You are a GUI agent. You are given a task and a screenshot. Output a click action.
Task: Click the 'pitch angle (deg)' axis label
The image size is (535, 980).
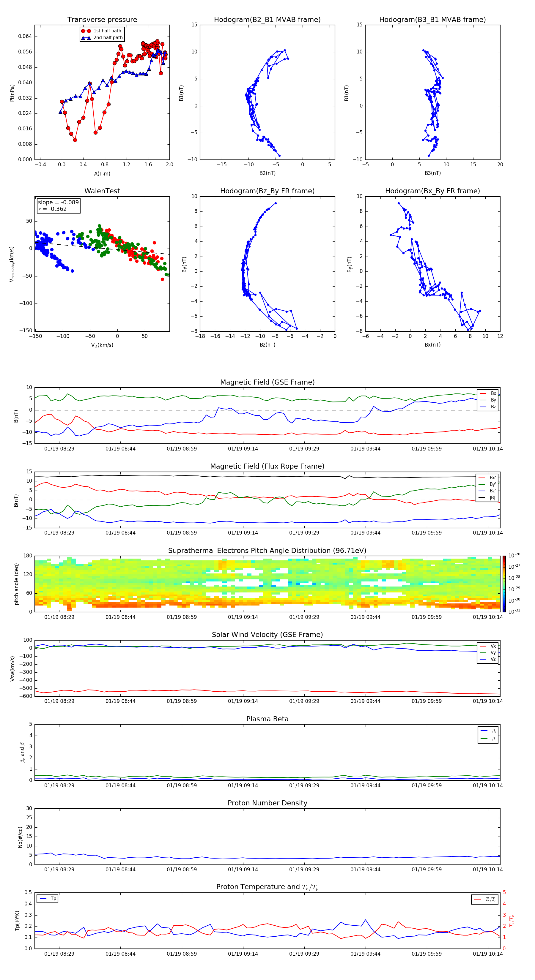(x=16, y=584)
